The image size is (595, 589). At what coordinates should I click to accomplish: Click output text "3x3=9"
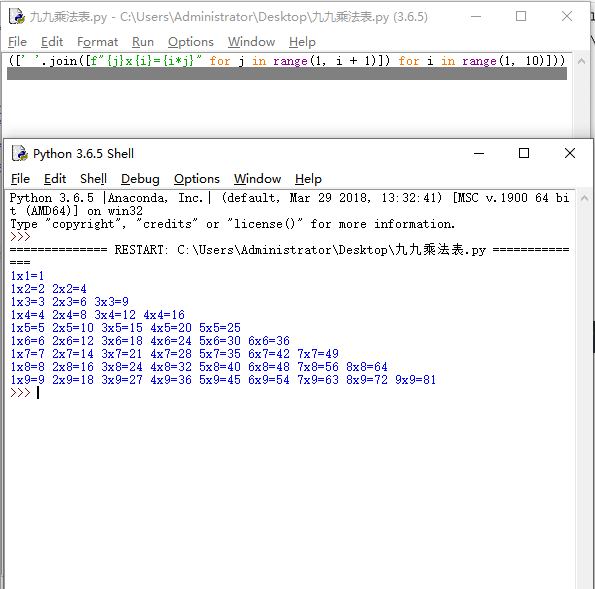pos(112,302)
